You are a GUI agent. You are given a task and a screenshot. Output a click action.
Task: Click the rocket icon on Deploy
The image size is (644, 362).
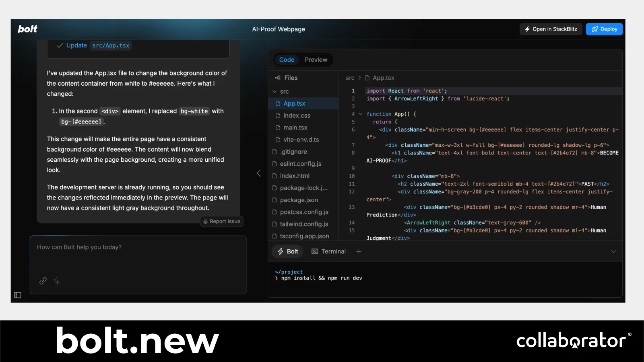pos(594,29)
